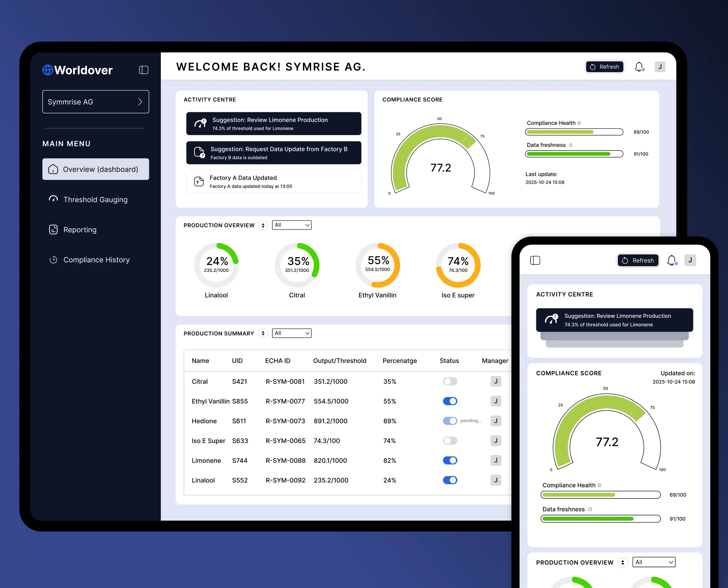Open manager J avatar in Iso E Super row

click(496, 441)
